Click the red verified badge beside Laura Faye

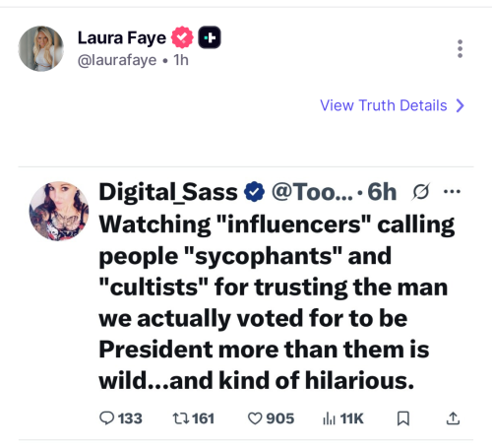(x=182, y=37)
